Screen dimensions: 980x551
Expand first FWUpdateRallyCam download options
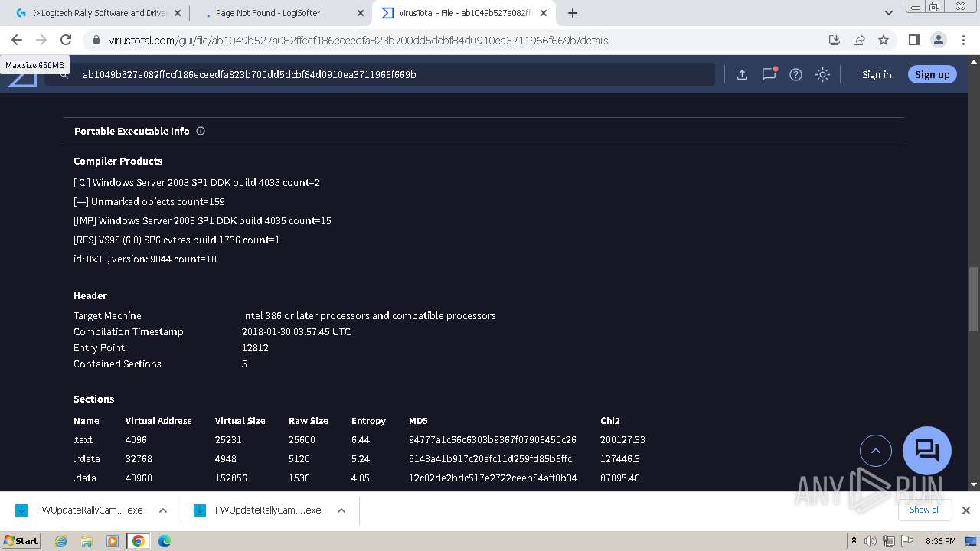pos(163,510)
